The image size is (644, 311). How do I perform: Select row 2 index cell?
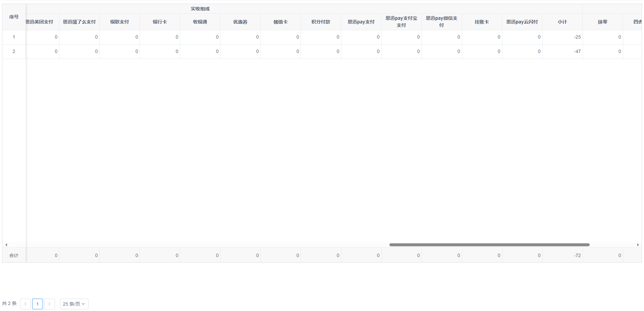pyautogui.click(x=14, y=52)
